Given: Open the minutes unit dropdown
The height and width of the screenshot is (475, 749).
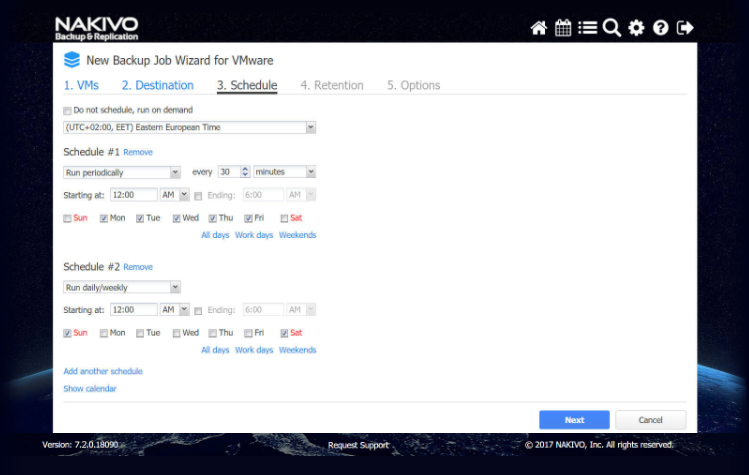Looking at the screenshot, I should 285,172.
